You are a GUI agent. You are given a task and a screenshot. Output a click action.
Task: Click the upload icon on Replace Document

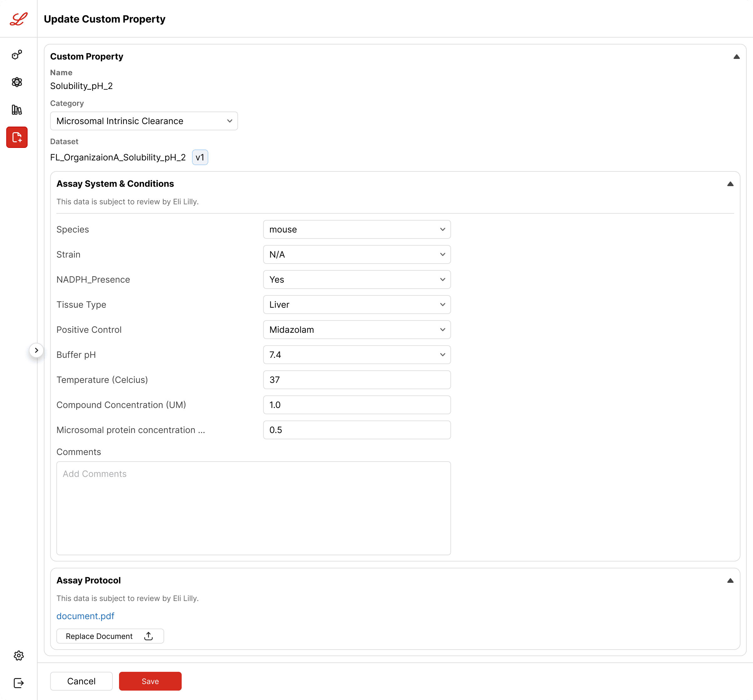tap(148, 636)
